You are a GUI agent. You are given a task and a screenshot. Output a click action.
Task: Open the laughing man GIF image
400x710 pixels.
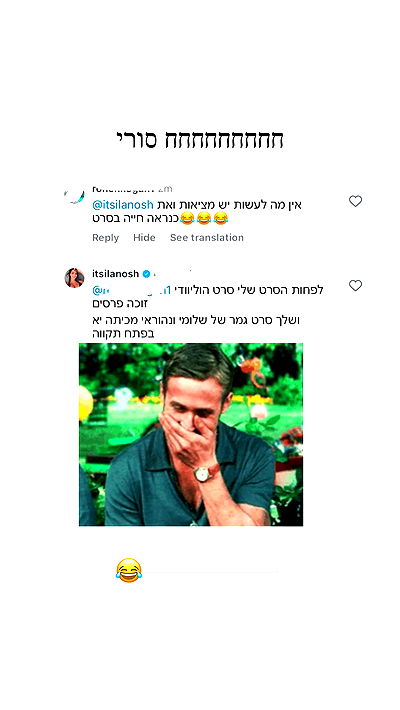coord(191,434)
